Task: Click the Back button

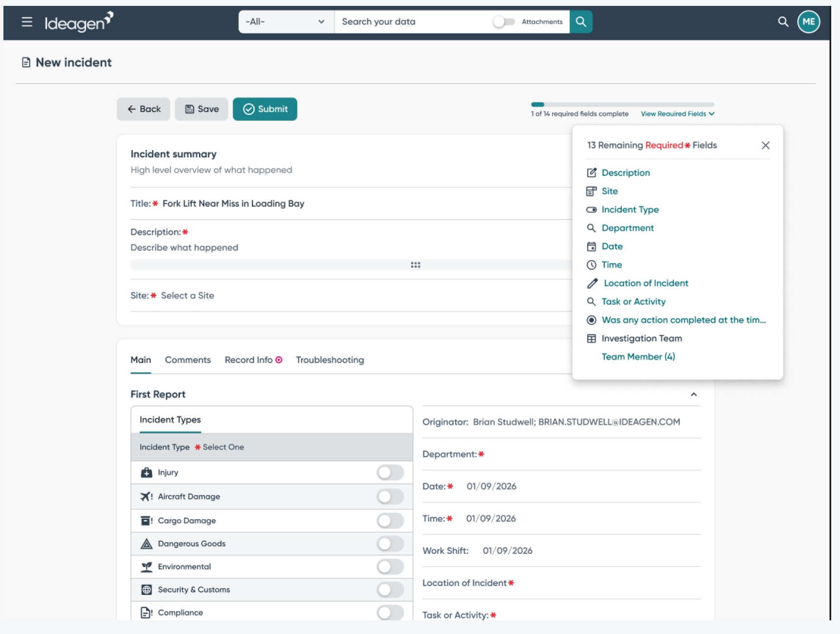Action: pyautogui.click(x=143, y=109)
